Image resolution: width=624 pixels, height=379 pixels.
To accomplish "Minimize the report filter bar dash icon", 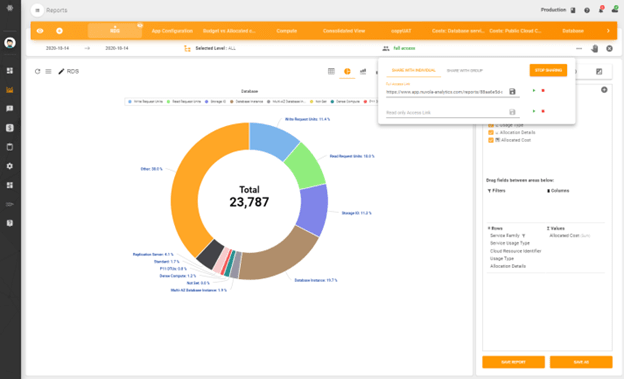I will (x=579, y=49).
